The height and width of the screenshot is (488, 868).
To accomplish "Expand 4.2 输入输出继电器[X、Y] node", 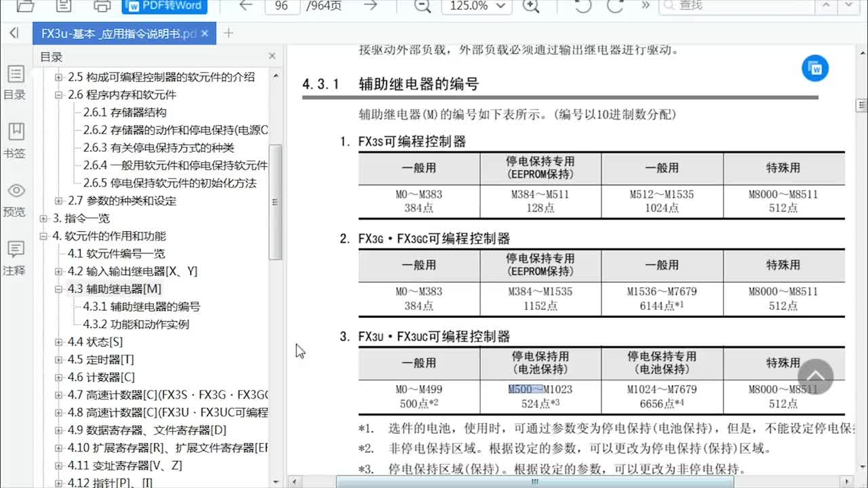I will 58,271.
